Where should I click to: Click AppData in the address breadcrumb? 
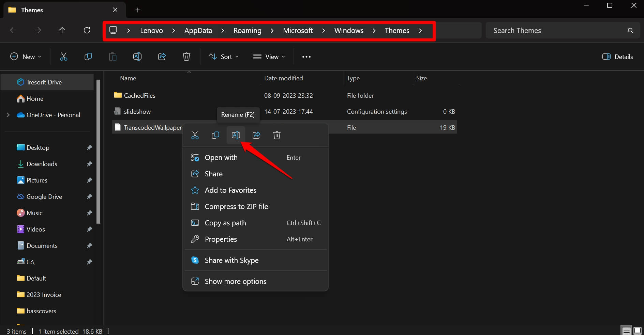point(198,31)
